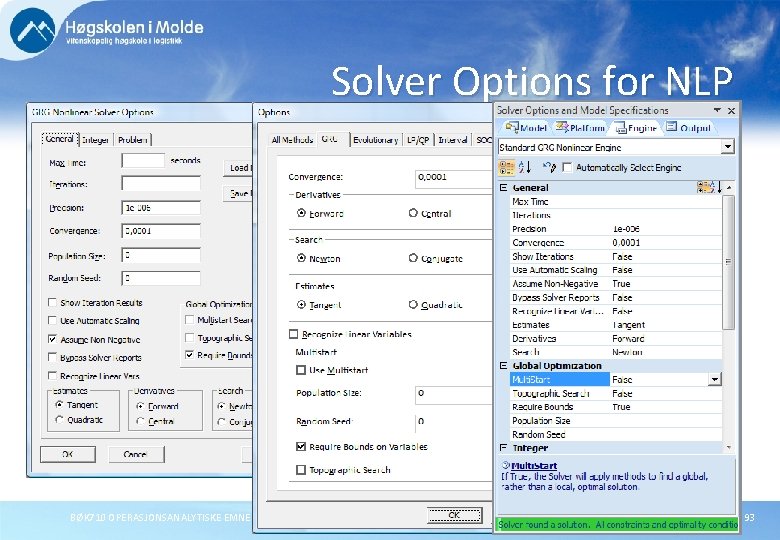Click the Høgskolen i Molde mountain logo

(33, 30)
